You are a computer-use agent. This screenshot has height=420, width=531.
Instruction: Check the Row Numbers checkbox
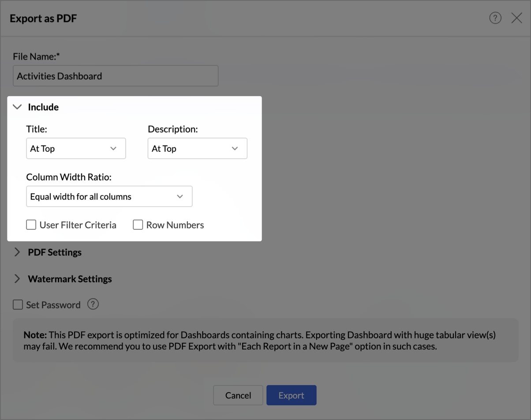coord(138,225)
